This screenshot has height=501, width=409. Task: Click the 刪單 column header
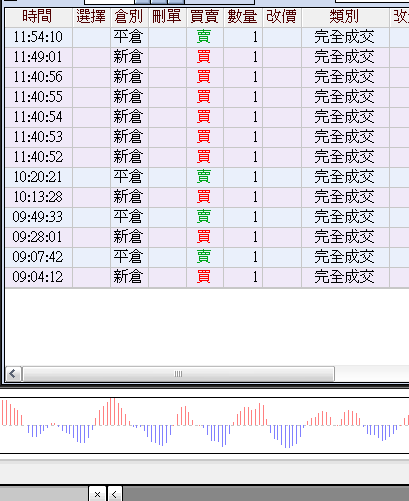click(167, 17)
